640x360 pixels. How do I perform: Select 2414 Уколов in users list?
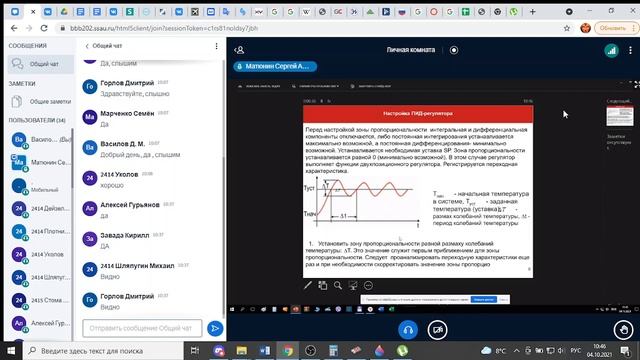tap(40, 254)
